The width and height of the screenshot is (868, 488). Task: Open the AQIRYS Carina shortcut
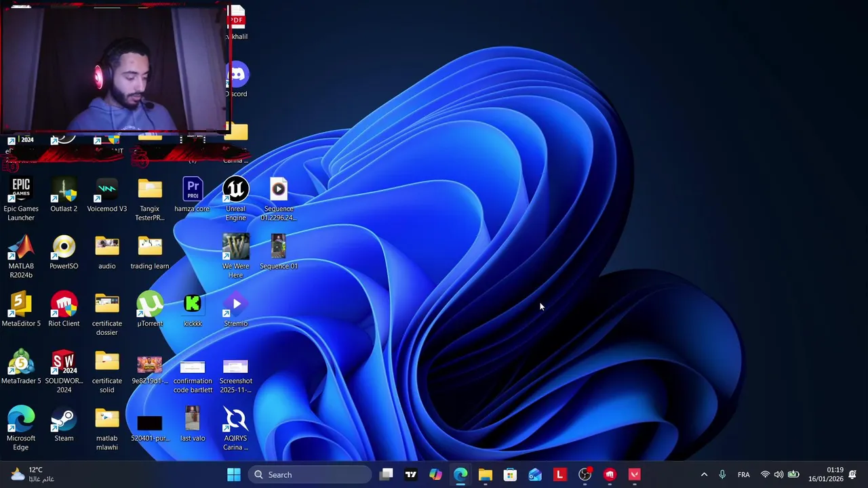235,429
